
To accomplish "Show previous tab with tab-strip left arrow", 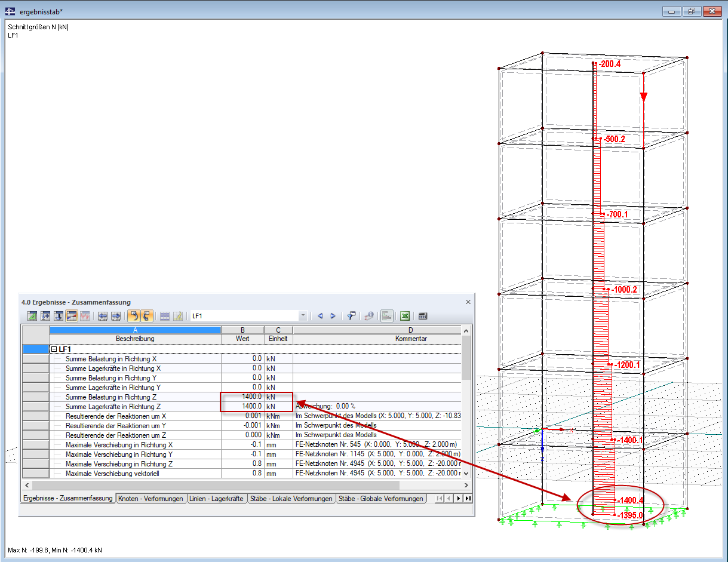I will click(x=449, y=498).
